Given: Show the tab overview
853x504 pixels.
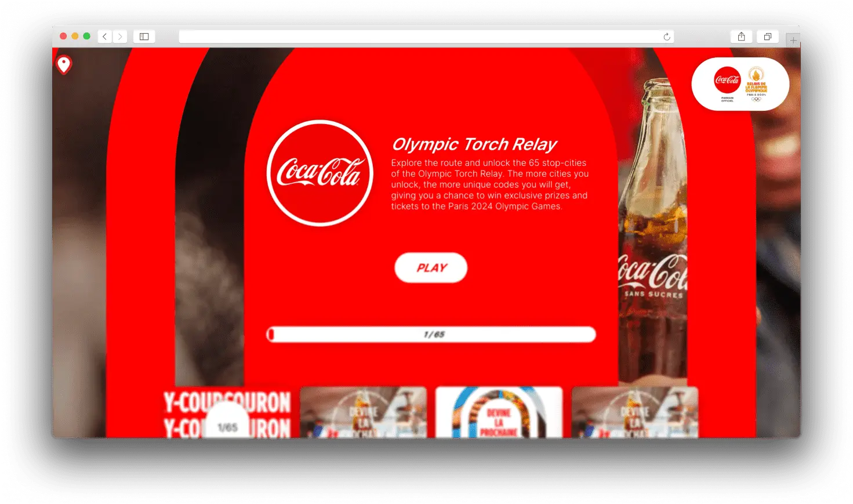Looking at the screenshot, I should tap(767, 37).
